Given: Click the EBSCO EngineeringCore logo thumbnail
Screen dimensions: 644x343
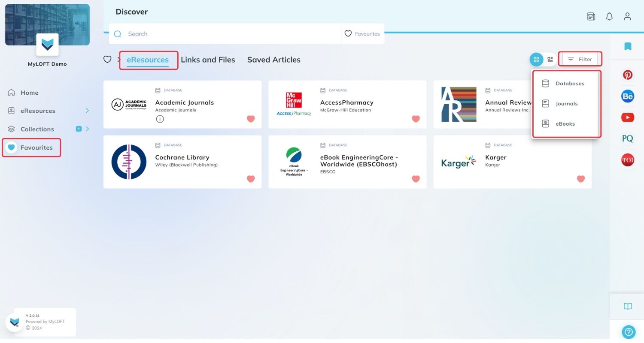Looking at the screenshot, I should pyautogui.click(x=294, y=162).
